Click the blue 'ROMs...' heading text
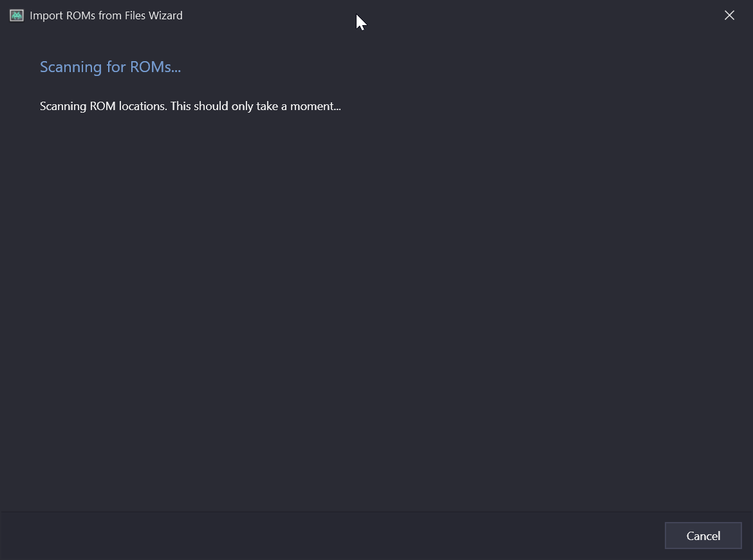The image size is (753, 560). tap(155, 67)
